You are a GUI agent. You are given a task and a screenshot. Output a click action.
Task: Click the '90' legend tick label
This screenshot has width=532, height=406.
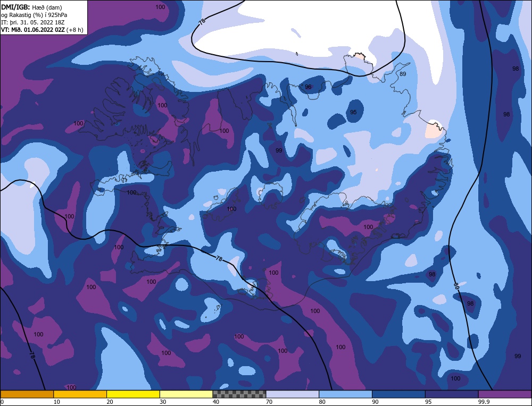[x=375, y=402]
